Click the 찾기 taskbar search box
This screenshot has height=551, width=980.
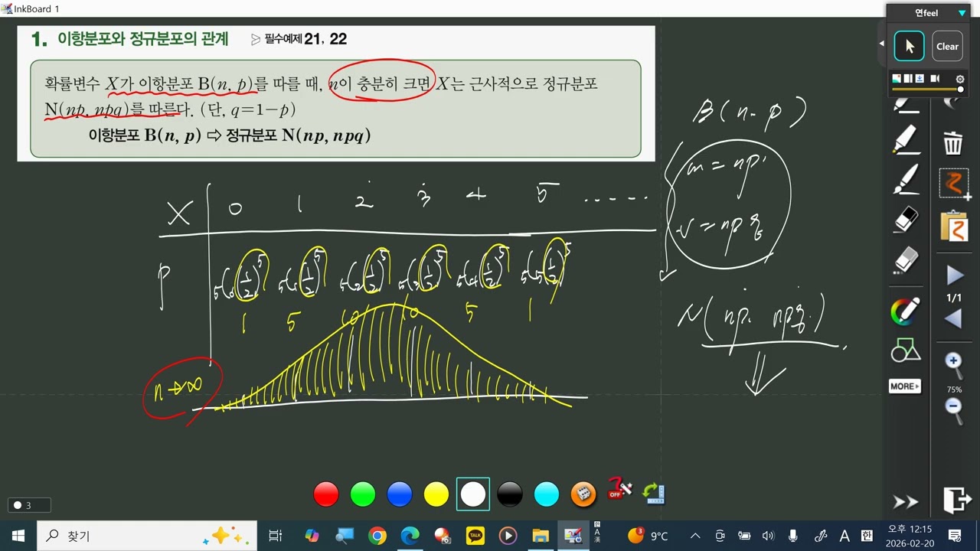[x=148, y=536]
